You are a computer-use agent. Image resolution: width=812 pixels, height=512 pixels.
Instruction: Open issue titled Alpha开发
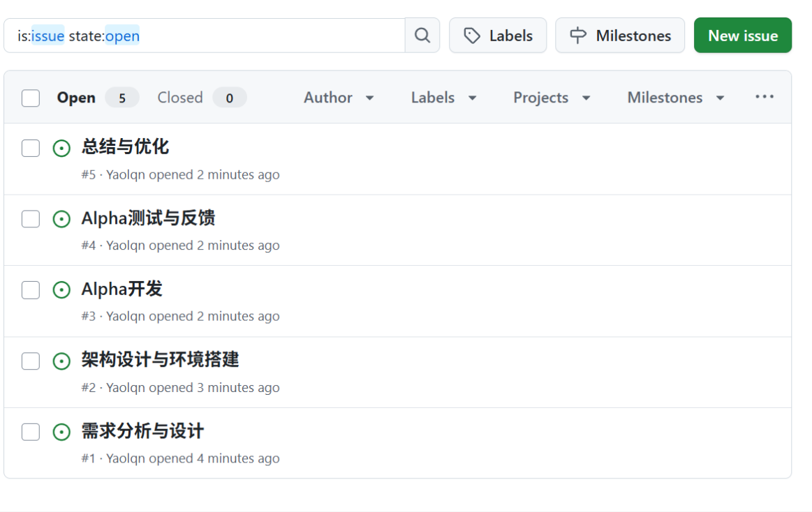(x=121, y=289)
